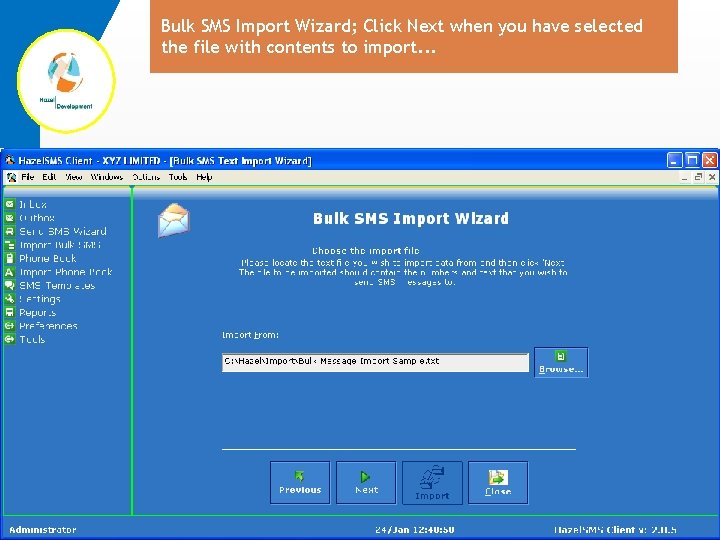Viewport: 720px width, 540px height.
Task: Click the Close wizard button
Action: coord(498,483)
